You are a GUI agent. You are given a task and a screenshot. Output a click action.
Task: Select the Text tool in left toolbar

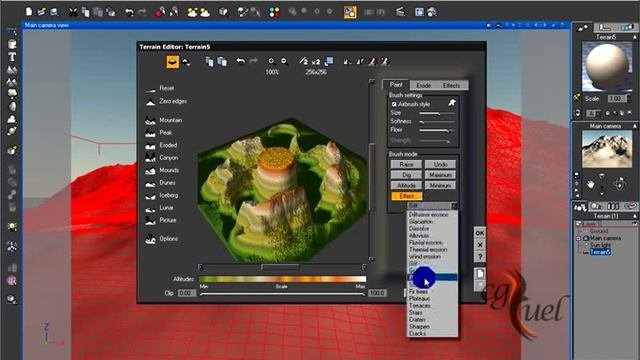coord(12,57)
